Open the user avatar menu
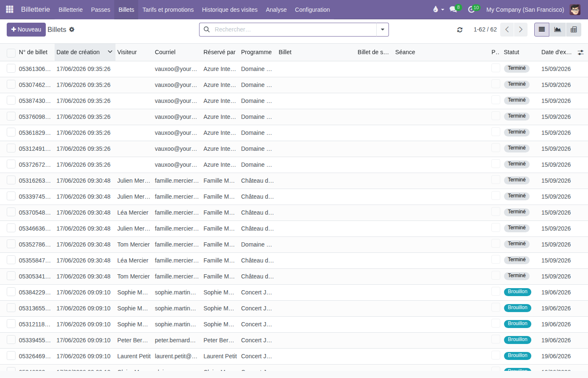The image size is (588, 378). 575,9
